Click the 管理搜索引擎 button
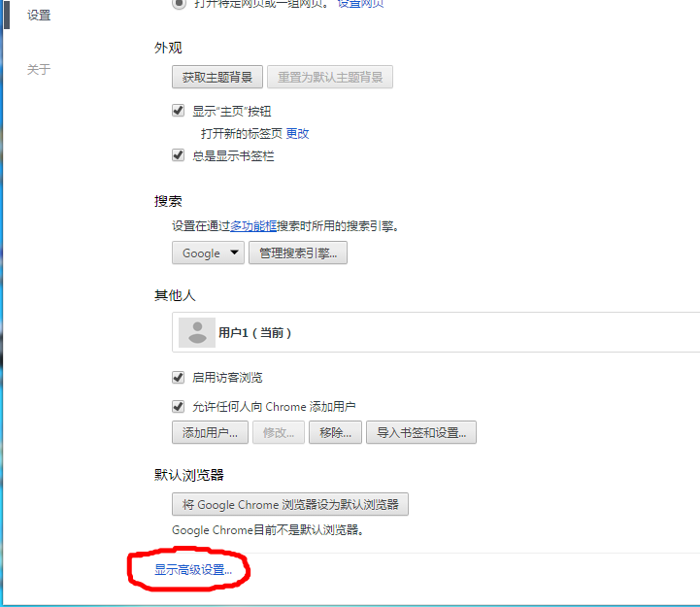This screenshot has height=607, width=700. click(x=298, y=253)
